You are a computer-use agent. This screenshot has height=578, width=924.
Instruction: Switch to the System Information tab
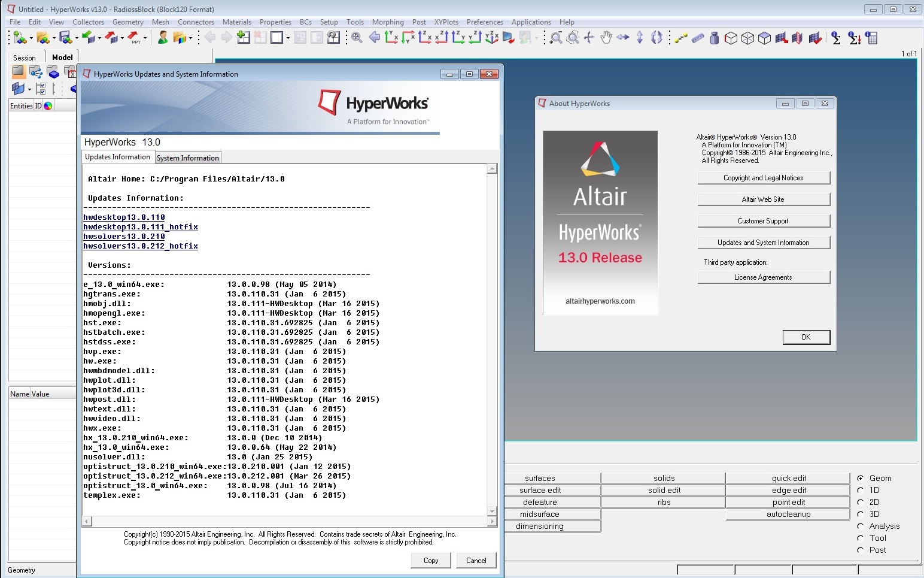[x=188, y=158]
